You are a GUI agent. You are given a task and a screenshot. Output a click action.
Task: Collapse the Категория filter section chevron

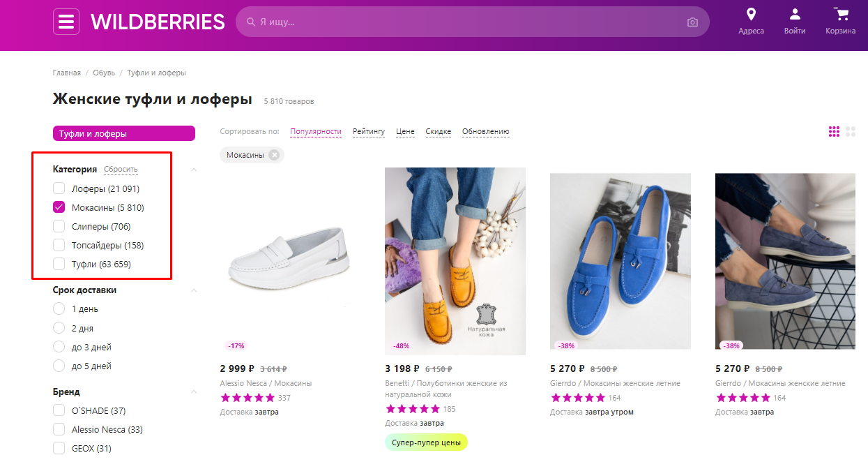click(x=194, y=170)
